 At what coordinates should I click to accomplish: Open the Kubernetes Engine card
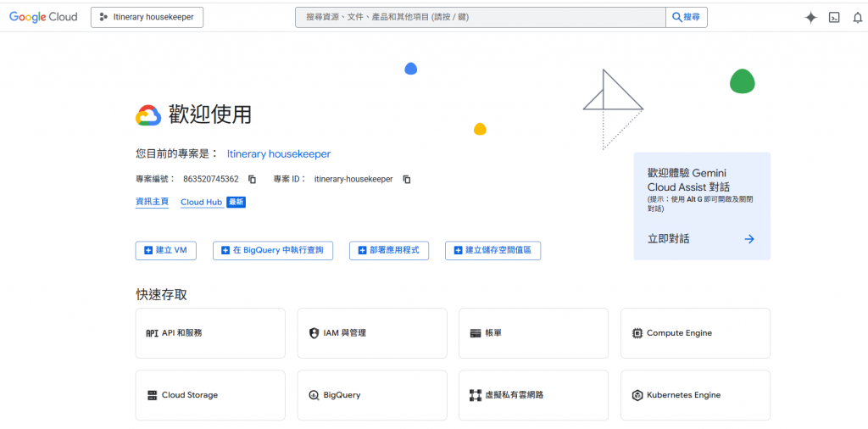tap(695, 395)
